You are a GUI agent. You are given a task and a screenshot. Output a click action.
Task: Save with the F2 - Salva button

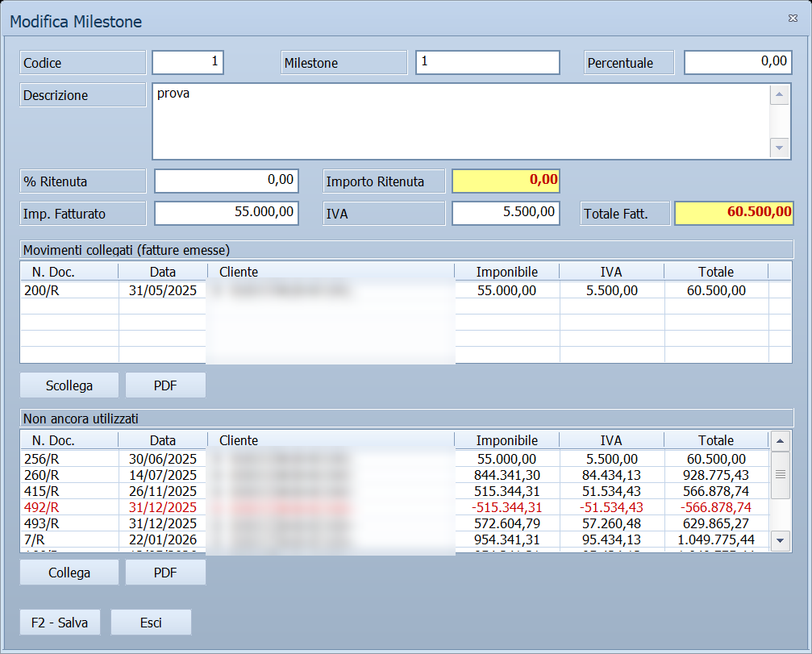pos(60,622)
